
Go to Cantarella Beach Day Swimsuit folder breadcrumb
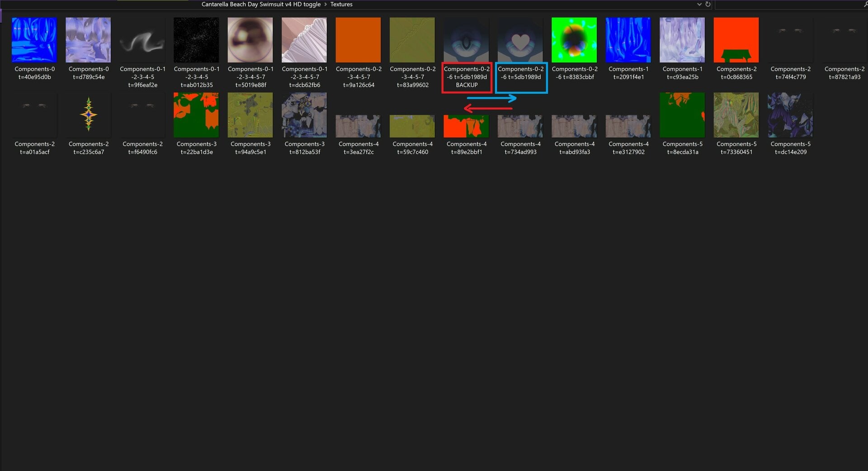pyautogui.click(x=261, y=5)
